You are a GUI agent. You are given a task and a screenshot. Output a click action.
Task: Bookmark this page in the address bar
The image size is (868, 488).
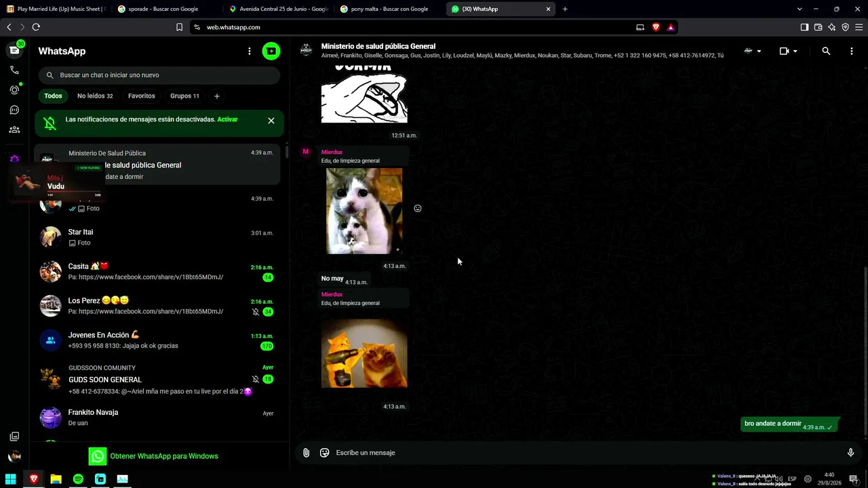point(179,27)
